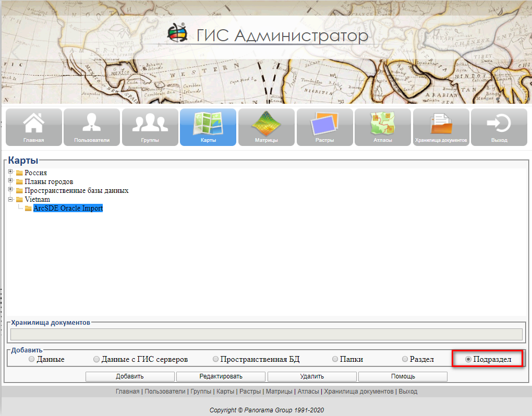
Task: Collapse the Vietnam tree node
Action: (10, 199)
